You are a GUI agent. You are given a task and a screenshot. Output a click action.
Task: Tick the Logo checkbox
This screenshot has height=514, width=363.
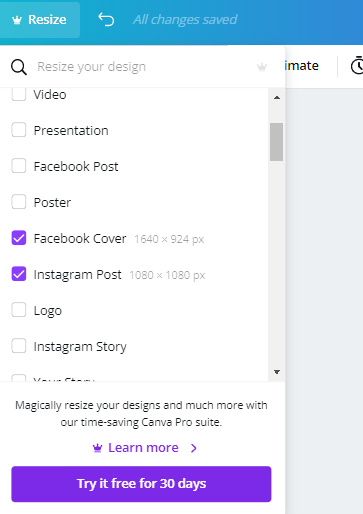[19, 310]
